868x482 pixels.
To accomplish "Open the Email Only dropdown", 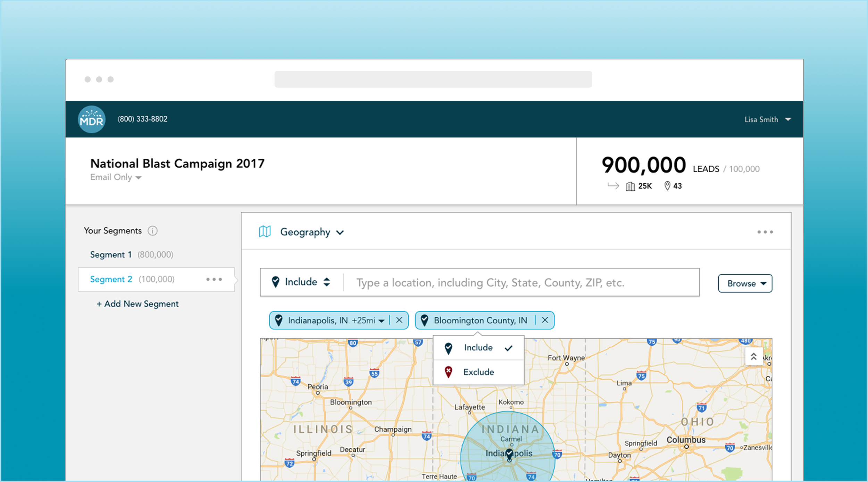I will click(116, 177).
